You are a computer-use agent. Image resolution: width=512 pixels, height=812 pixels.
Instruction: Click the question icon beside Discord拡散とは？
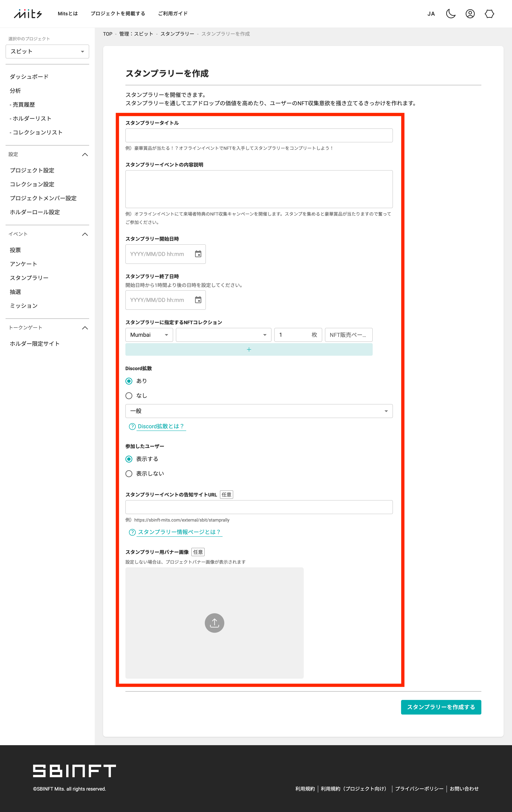132,426
